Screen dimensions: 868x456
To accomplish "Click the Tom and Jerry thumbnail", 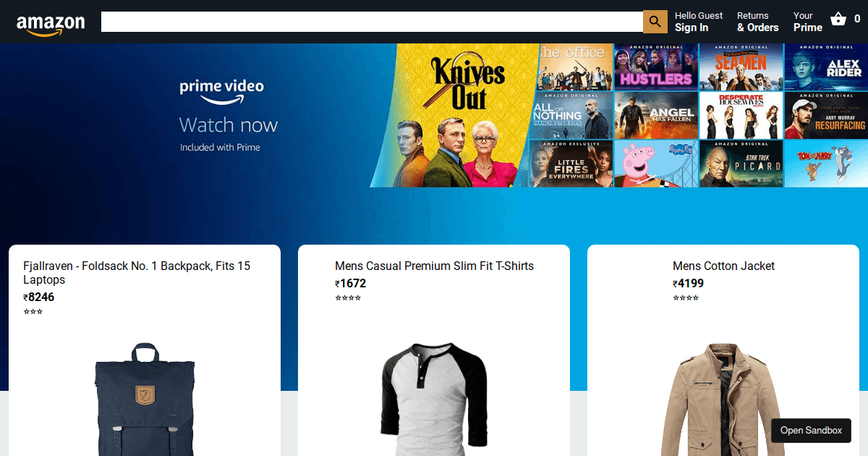I will point(826,164).
